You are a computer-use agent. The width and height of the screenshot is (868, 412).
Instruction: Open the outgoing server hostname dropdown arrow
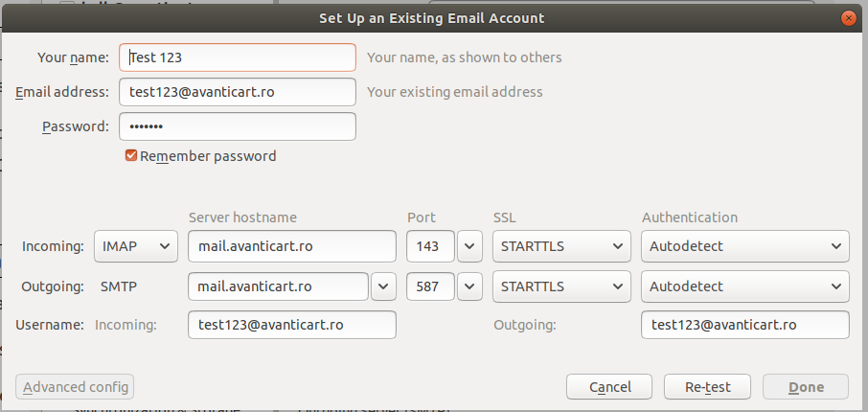383,286
